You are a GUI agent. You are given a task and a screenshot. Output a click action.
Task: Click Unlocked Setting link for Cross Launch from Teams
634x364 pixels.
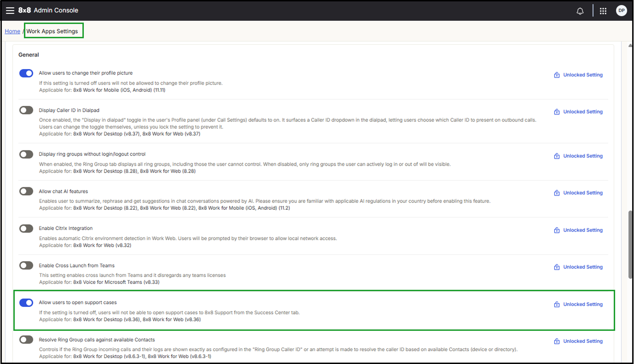click(x=583, y=267)
